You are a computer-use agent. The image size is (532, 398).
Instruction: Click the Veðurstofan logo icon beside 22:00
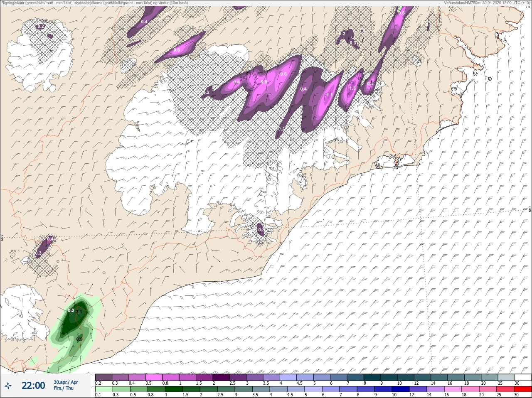pyautogui.click(x=8, y=385)
